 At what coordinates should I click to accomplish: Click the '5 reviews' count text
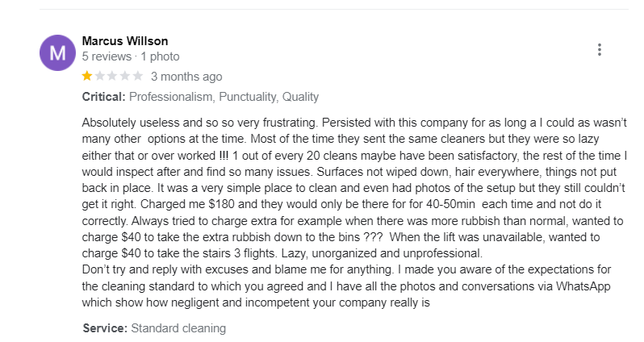pos(107,56)
